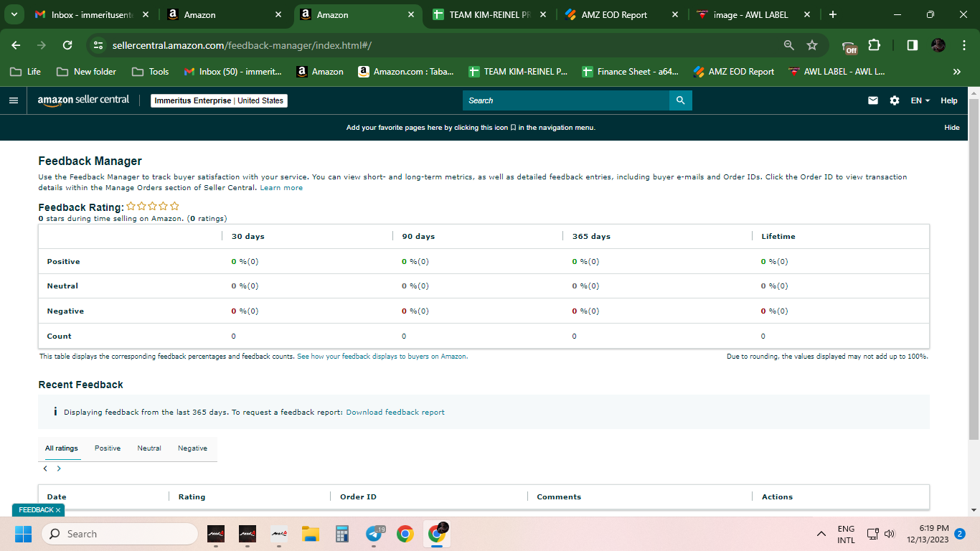This screenshot has height=551, width=980.
Task: Switch to the image - AWL LABEL browser tab
Action: point(753,14)
